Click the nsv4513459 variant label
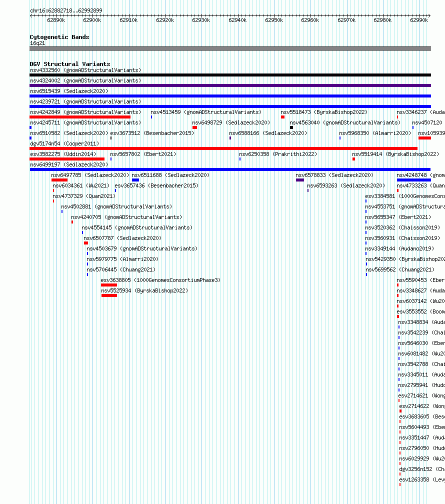This screenshot has height=504, width=445. point(206,112)
